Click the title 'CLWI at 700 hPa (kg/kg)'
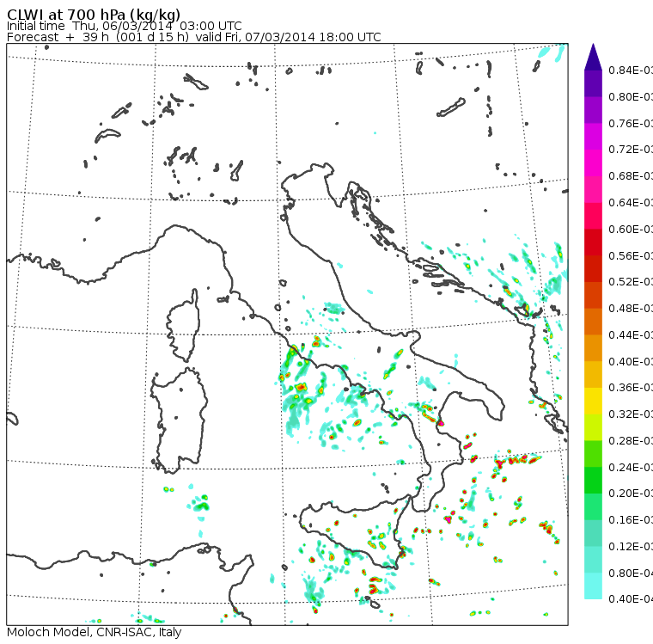653x644 pixels. (x=94, y=15)
